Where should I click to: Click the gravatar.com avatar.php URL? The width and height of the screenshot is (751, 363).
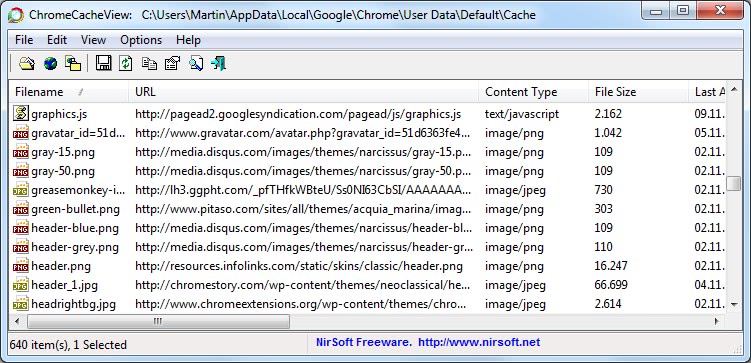point(303,133)
